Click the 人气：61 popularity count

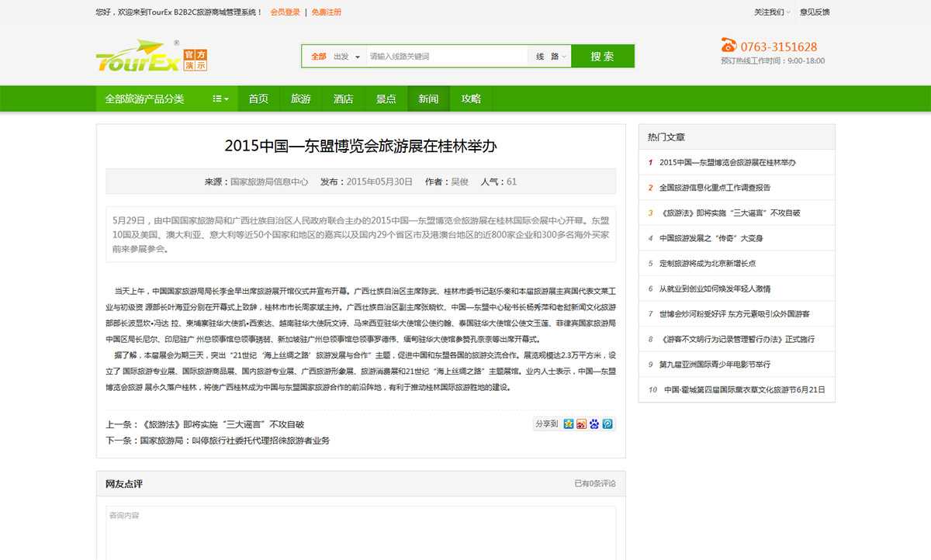pyautogui.click(x=499, y=181)
